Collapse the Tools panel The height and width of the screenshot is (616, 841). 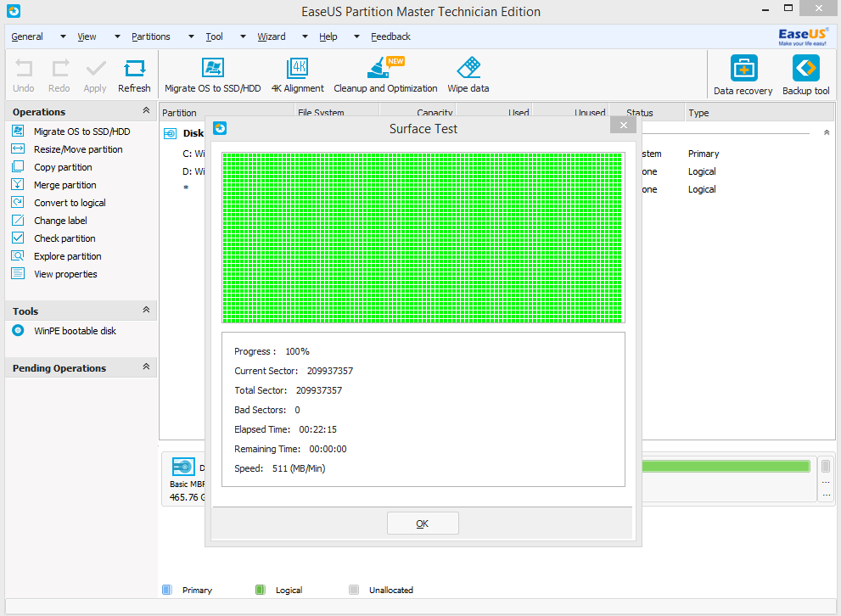coord(146,310)
